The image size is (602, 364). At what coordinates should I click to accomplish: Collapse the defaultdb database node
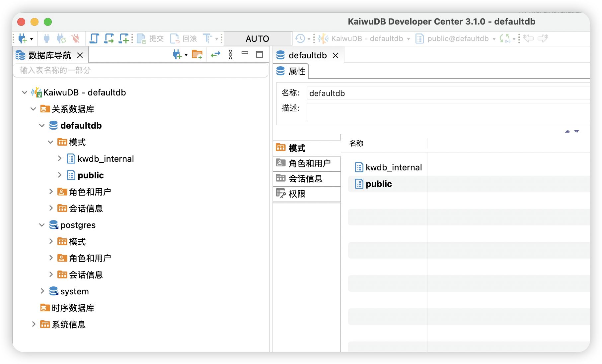[x=42, y=126]
